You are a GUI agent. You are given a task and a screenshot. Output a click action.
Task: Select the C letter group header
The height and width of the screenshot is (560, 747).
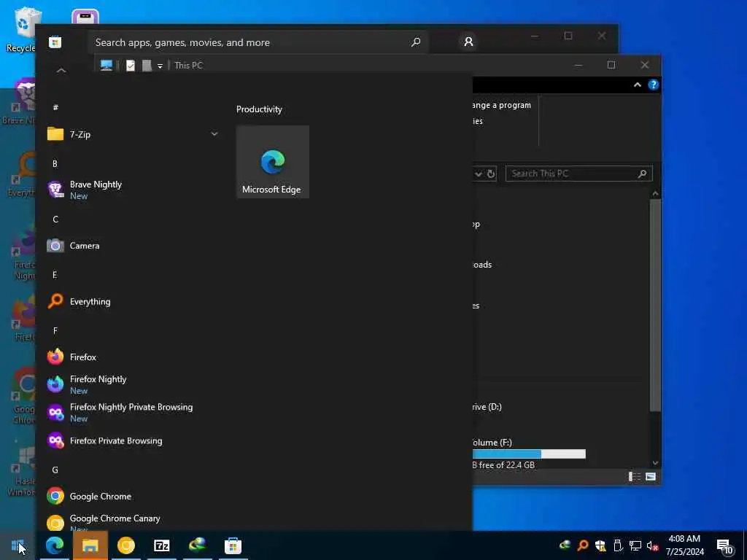tap(55, 219)
